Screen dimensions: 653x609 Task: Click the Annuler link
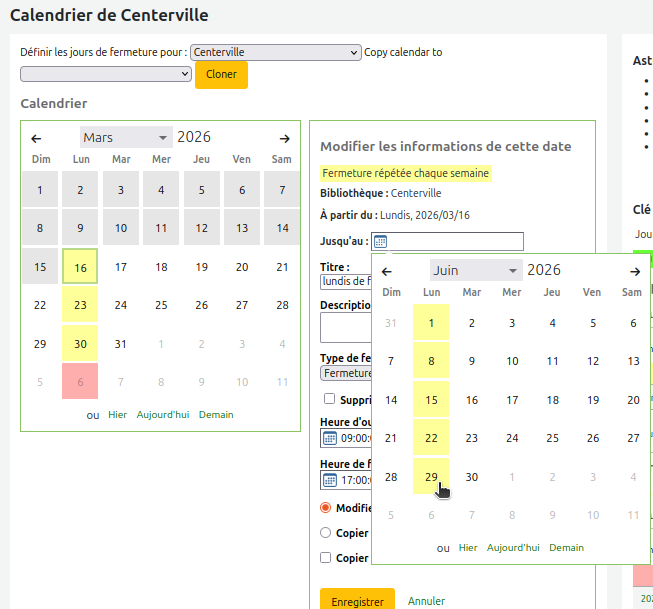[x=426, y=601]
